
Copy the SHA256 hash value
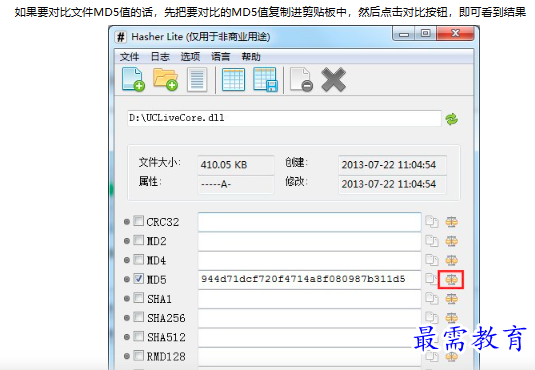pyautogui.click(x=432, y=318)
